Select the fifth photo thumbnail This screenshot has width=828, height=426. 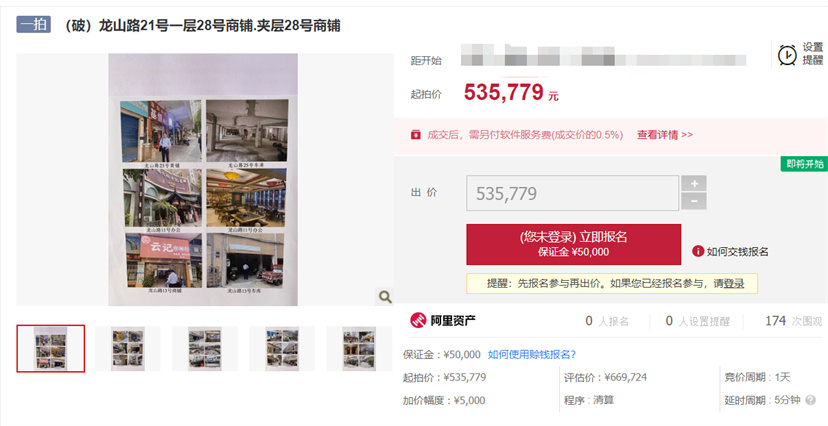click(359, 348)
